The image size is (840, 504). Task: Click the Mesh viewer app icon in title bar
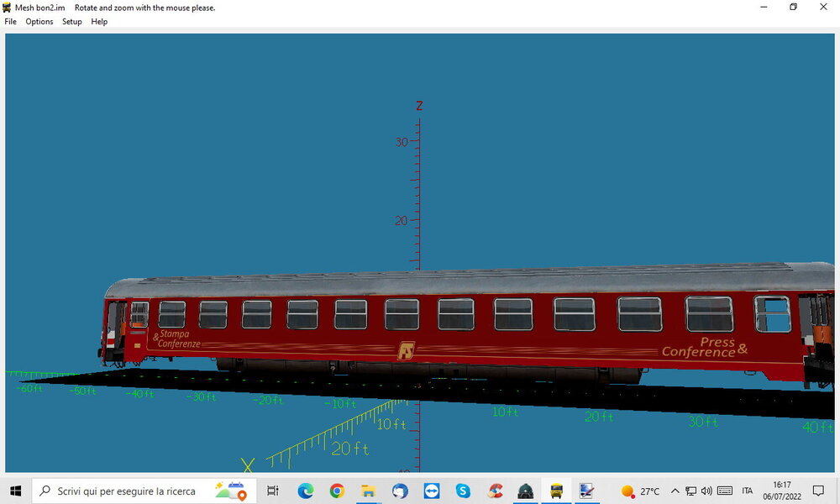coord(7,8)
